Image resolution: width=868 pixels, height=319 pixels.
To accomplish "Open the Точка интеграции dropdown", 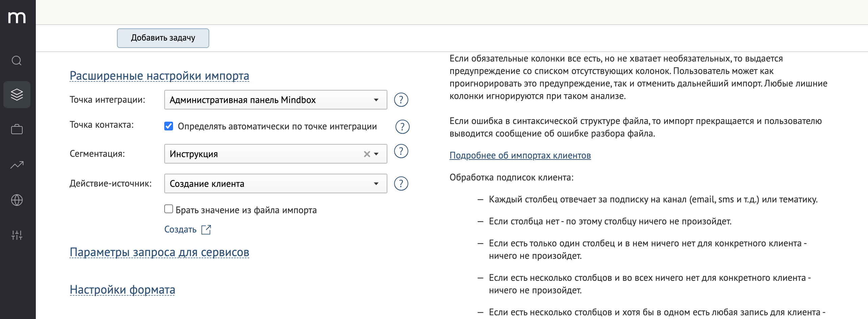I will tap(275, 100).
